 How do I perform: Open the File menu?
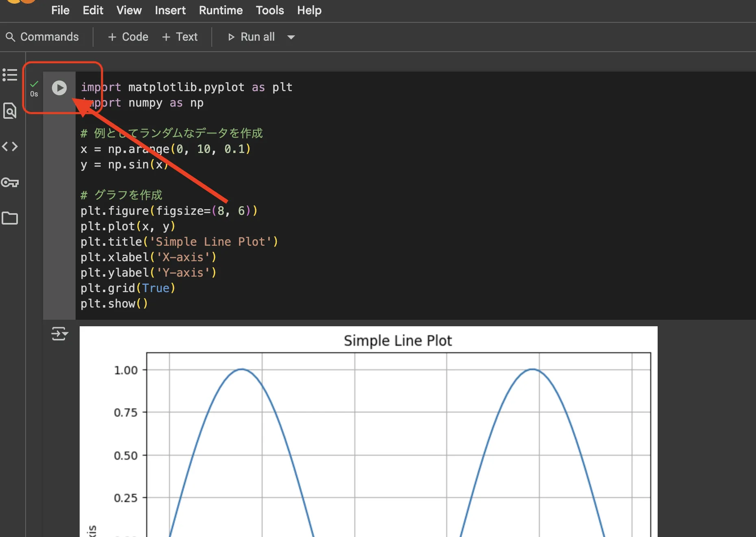click(60, 11)
